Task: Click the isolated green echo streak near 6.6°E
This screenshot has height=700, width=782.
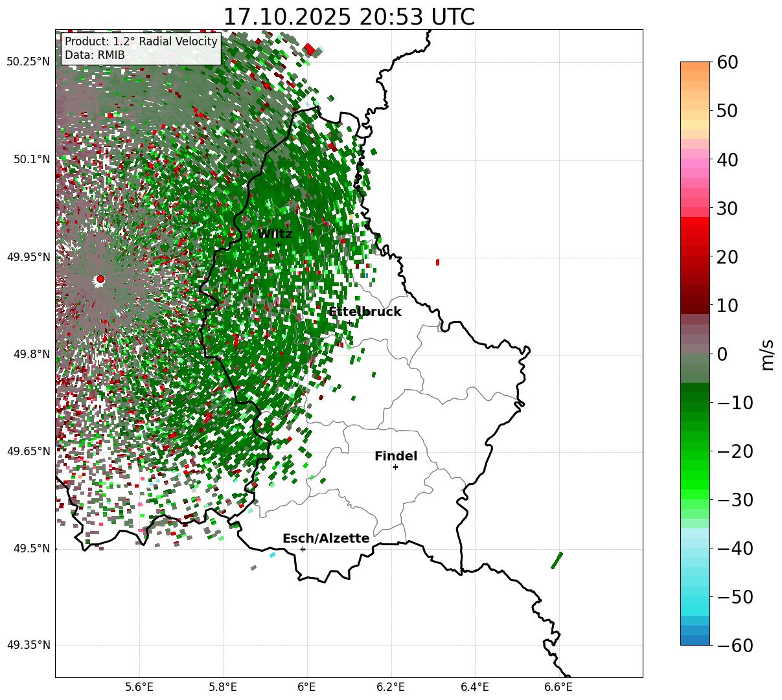Action: (557, 560)
